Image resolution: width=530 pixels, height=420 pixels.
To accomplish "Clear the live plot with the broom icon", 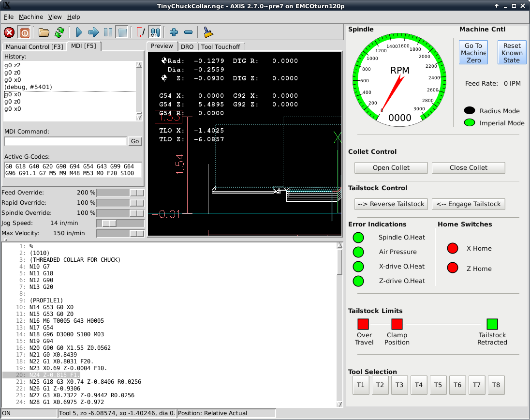I will 208,32.
